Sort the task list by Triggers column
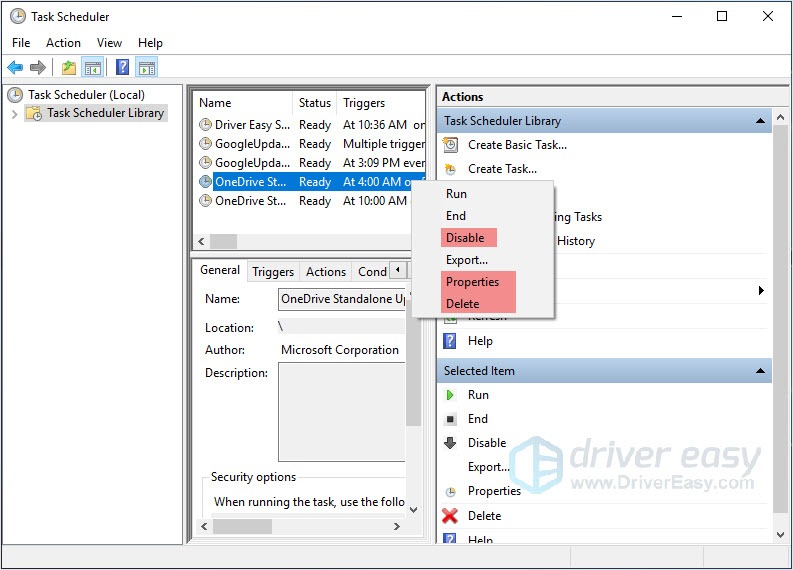Viewport: 793px width, 570px height. [x=381, y=103]
